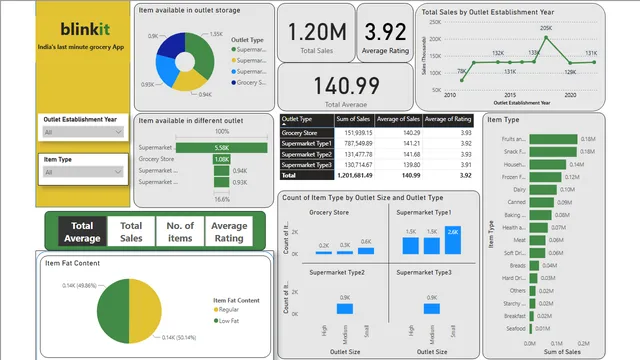Sort table by Outlet Type column header
Image resolution: width=640 pixels, height=360 pixels.
307,120
